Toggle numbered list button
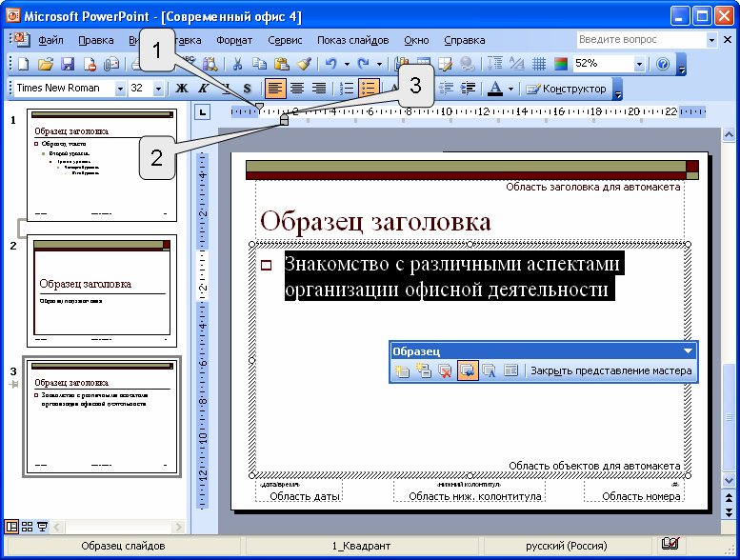This screenshot has height=560, width=740. click(x=347, y=89)
